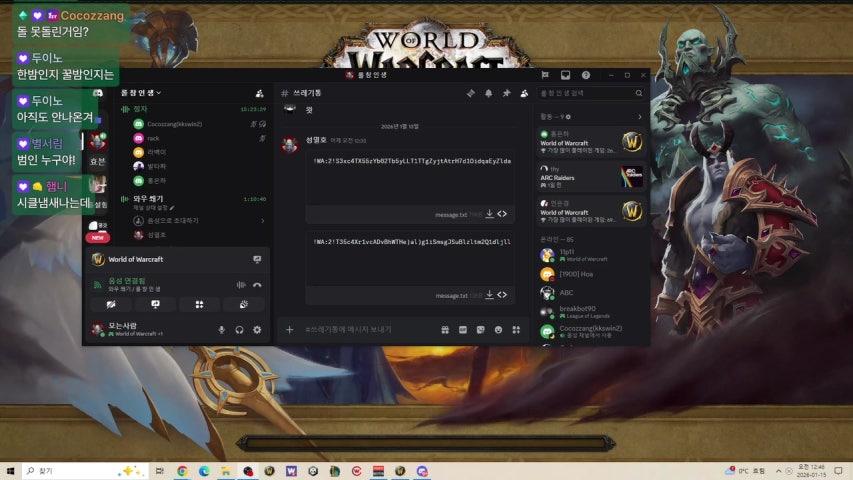The height and width of the screenshot is (480, 853).
Task: Open Discord direct messages home icon
Action: pyautogui.click(x=98, y=93)
